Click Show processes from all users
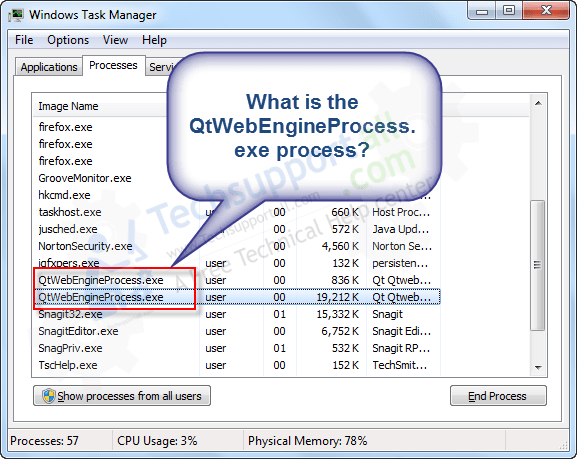This screenshot has height=459, width=577. coord(122,396)
